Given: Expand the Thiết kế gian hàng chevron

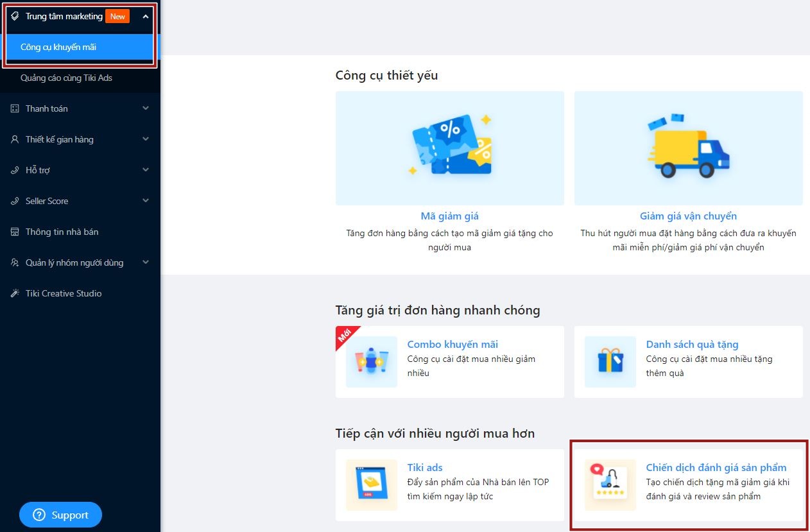Looking at the screenshot, I should (146, 139).
